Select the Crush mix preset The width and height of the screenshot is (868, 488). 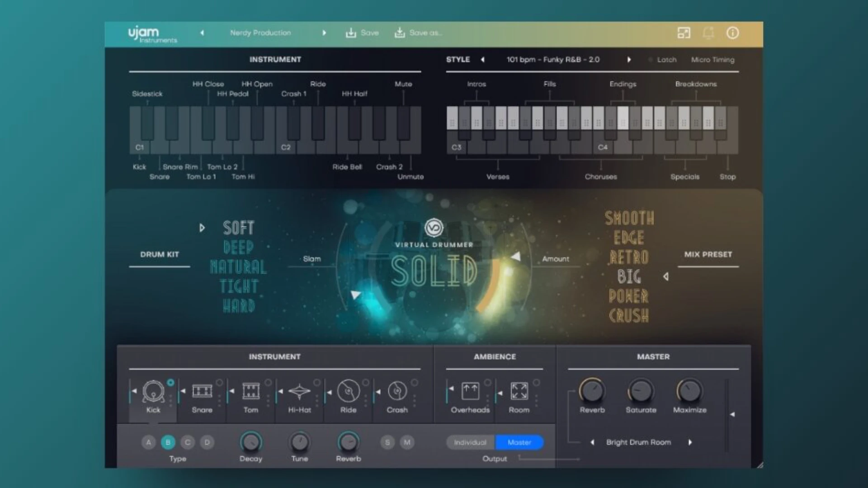click(629, 316)
